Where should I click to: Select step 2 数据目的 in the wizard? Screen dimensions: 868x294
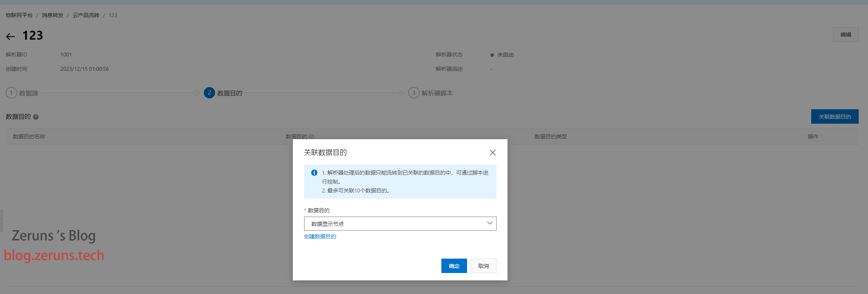click(x=223, y=93)
